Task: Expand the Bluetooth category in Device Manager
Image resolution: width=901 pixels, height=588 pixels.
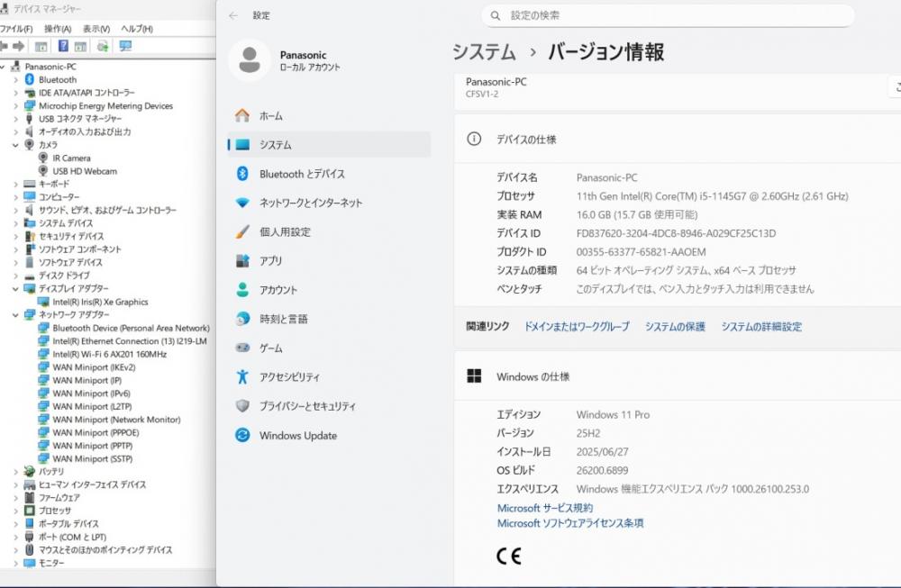Action: tap(15, 80)
